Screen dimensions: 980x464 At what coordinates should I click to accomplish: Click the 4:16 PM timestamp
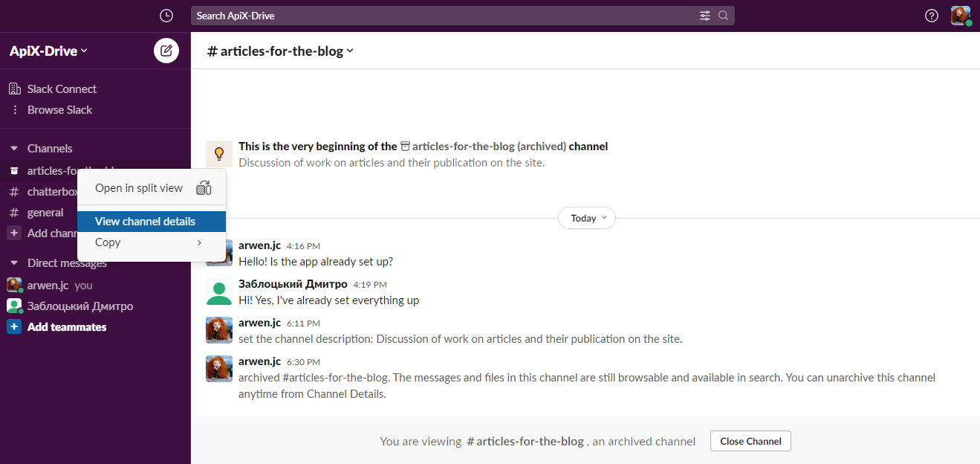[x=303, y=246]
